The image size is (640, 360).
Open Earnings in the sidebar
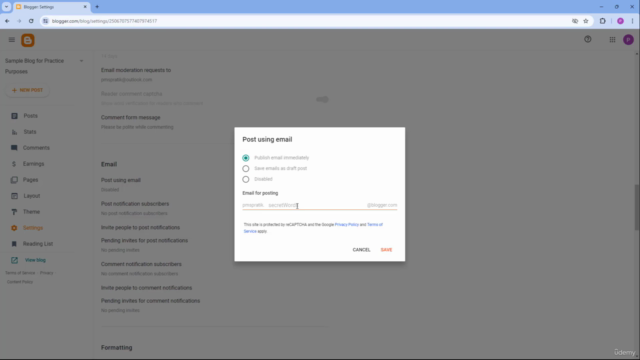click(33, 164)
